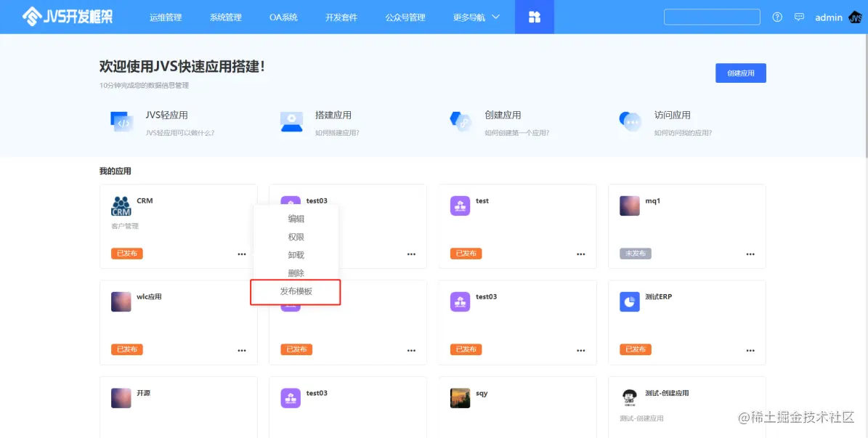Image resolution: width=868 pixels, height=438 pixels.
Task: Click the 未发布 badge on mq1 card
Action: click(x=636, y=254)
